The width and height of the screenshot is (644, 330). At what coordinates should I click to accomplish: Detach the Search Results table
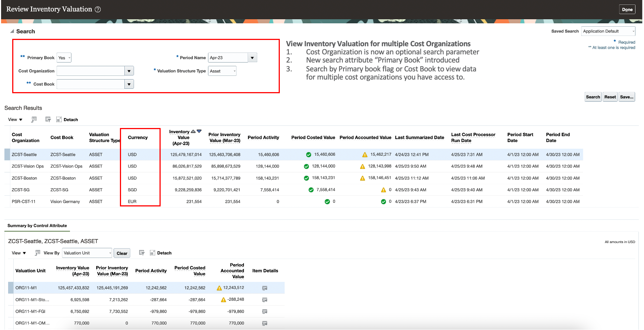pos(67,119)
